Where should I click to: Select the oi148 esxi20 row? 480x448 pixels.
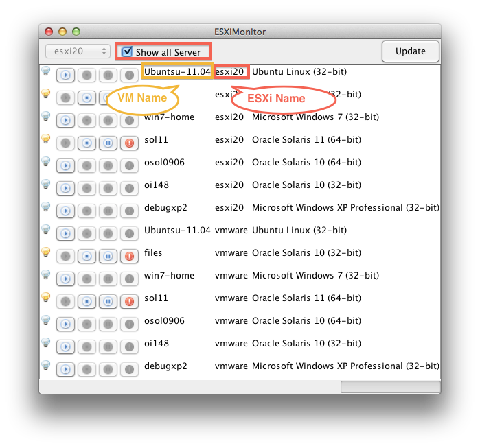[240, 185]
